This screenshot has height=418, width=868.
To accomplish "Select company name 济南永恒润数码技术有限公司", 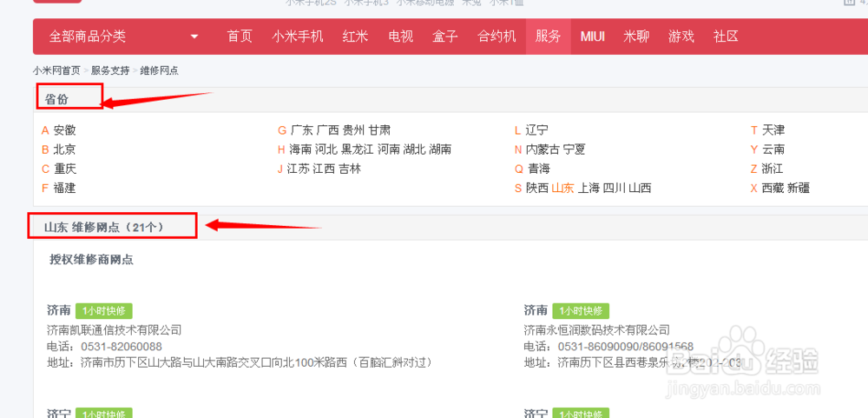I will [597, 330].
